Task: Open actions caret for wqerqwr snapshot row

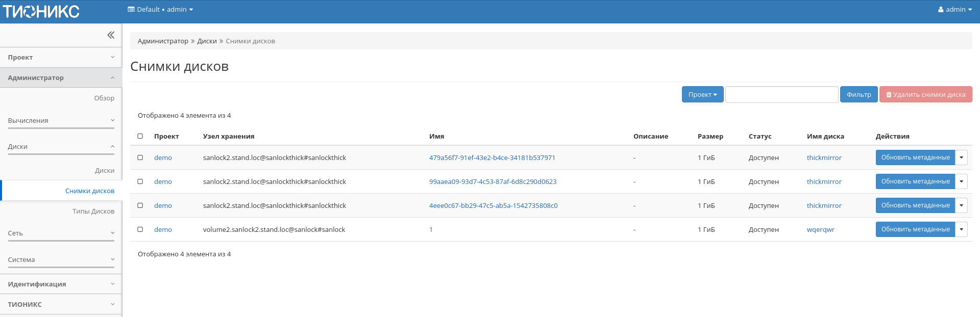Action: click(x=961, y=229)
